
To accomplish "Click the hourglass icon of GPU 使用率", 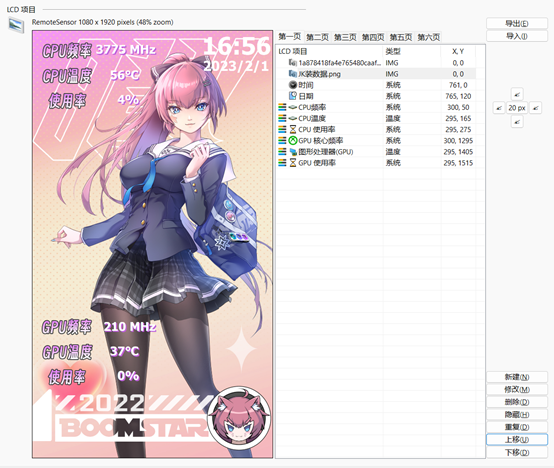I will tap(293, 163).
